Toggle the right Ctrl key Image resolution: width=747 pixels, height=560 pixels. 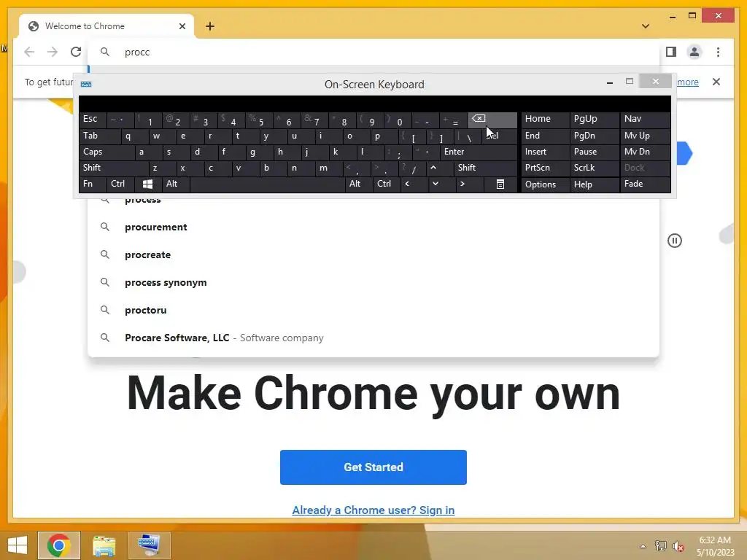[387, 184]
